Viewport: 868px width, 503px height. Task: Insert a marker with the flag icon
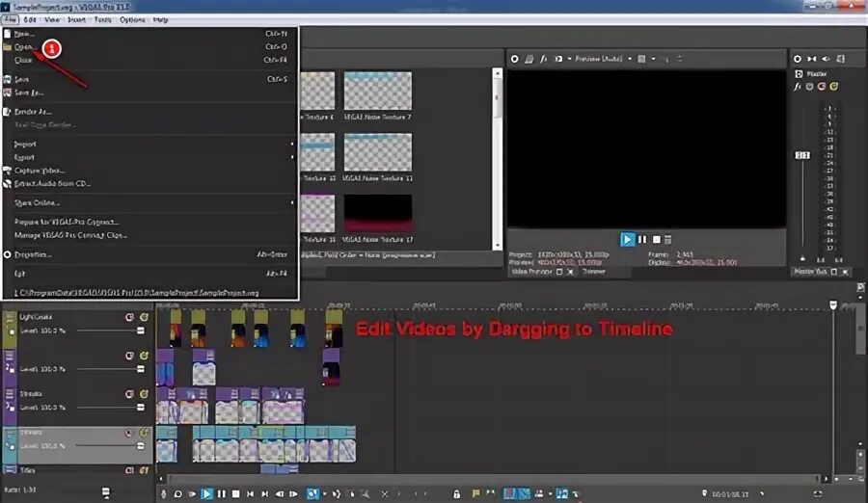click(475, 493)
